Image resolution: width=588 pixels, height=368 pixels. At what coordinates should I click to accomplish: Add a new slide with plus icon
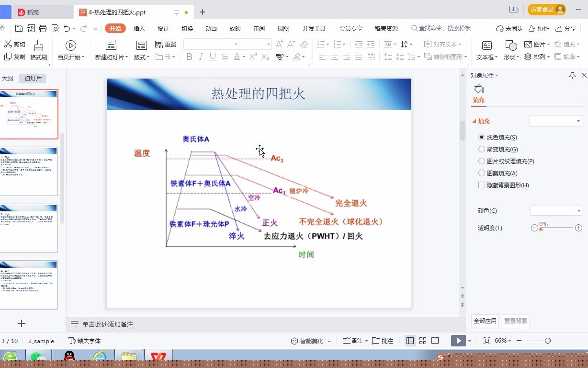pyautogui.click(x=22, y=323)
